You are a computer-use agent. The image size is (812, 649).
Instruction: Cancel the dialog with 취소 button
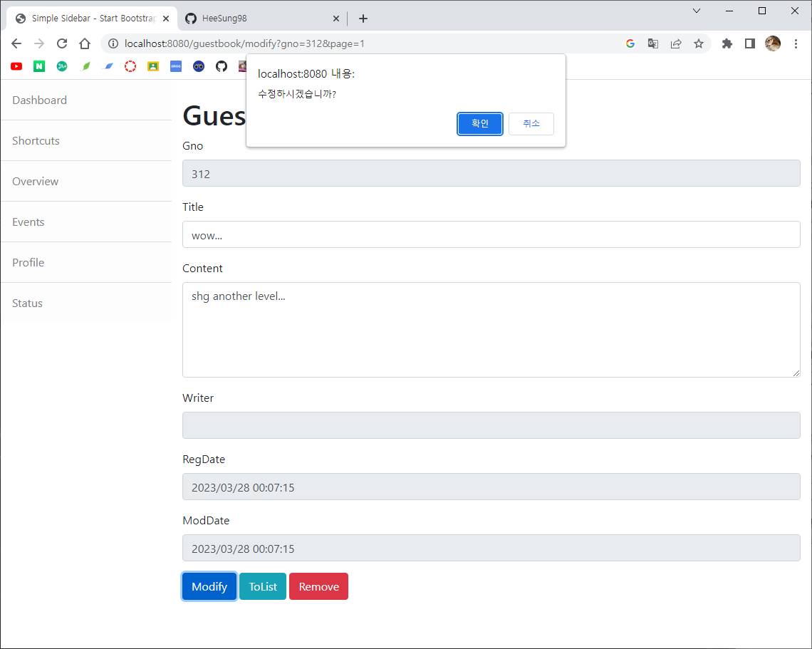pyautogui.click(x=531, y=123)
